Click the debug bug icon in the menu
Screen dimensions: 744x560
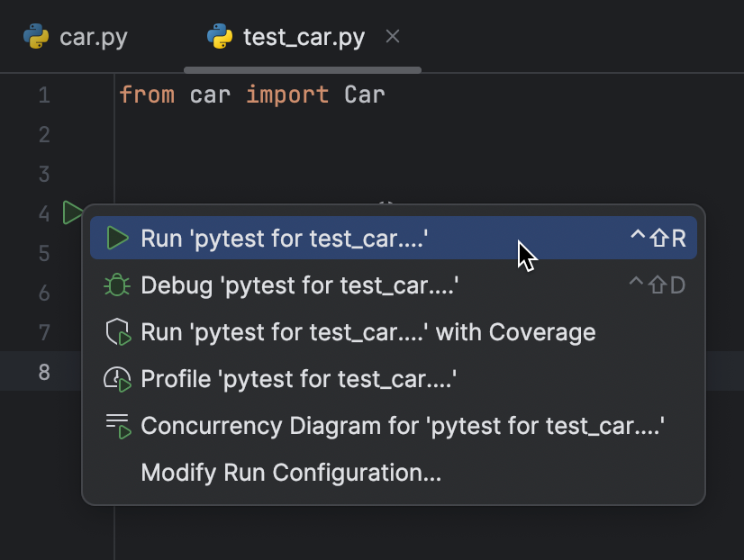116,285
